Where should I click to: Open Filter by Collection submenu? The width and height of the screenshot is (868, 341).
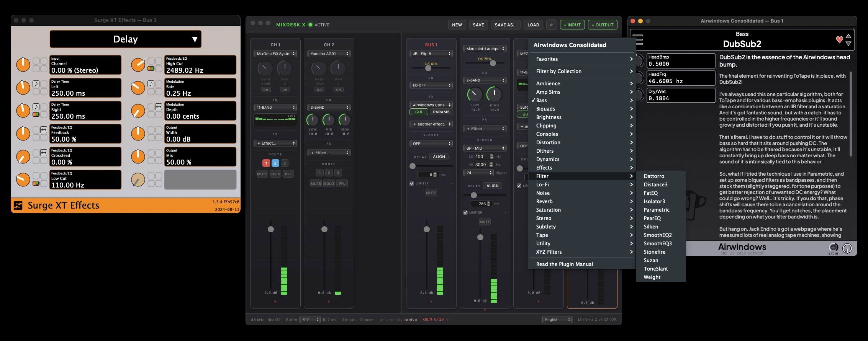[x=582, y=71]
